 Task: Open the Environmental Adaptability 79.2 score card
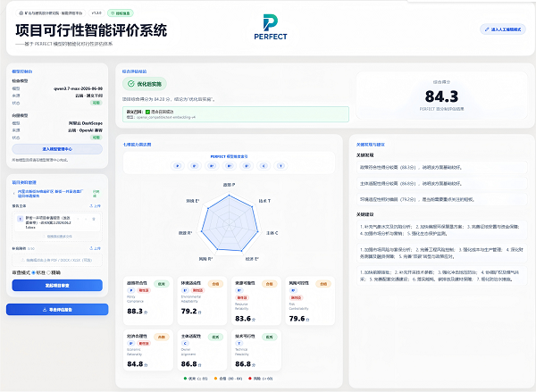pyautogui.click(x=202, y=301)
